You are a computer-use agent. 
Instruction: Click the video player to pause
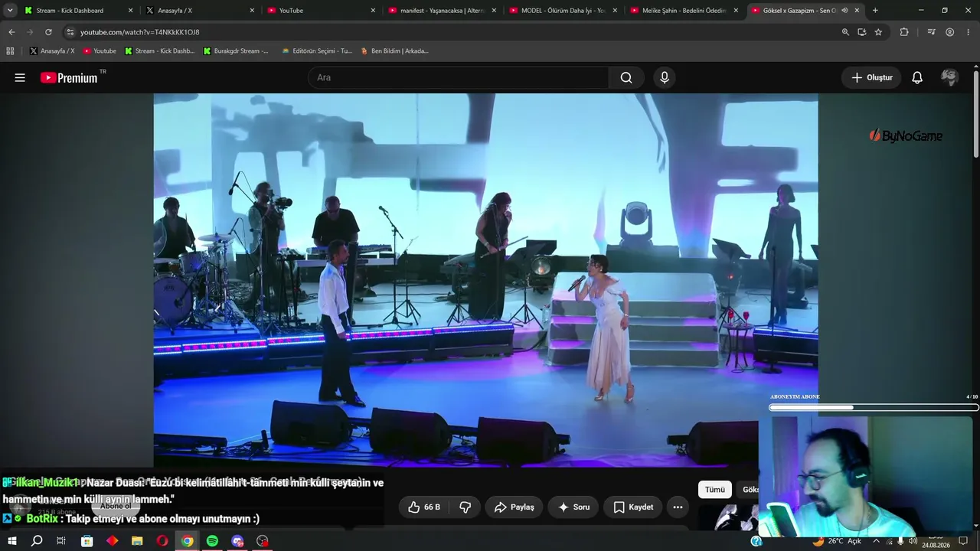[x=485, y=280]
